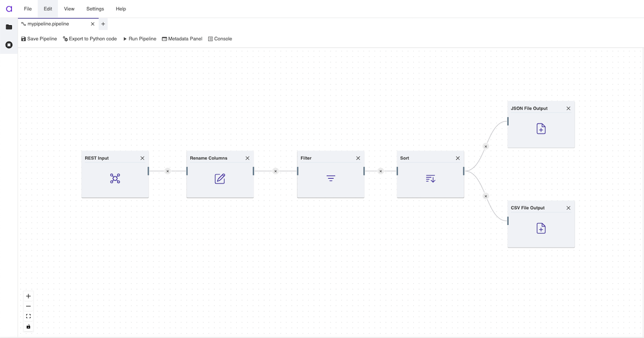
Task: Click the Rename Columns input port handle
Action: click(187, 171)
